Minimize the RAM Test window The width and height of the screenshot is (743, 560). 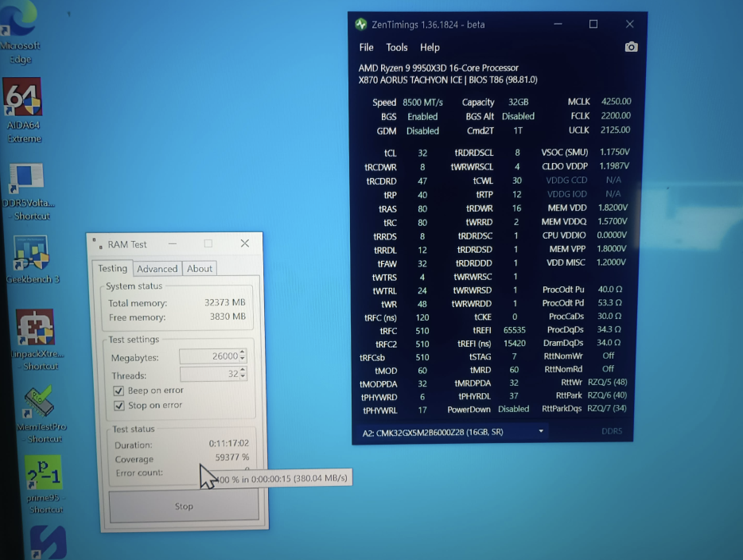coord(173,243)
